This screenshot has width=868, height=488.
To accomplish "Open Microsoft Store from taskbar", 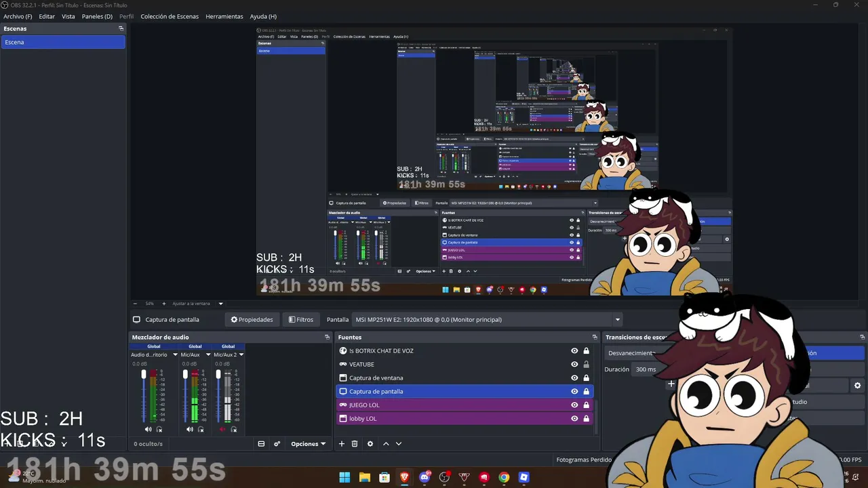I will pyautogui.click(x=384, y=477).
